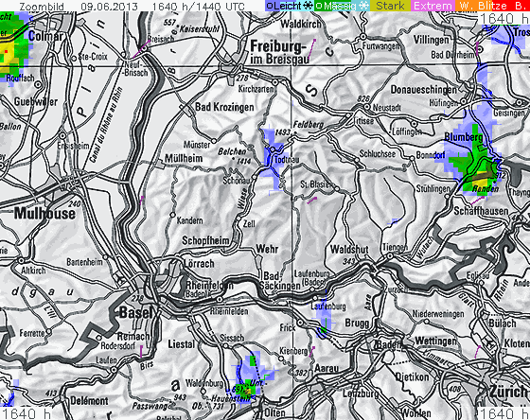
Task: Click the Mässig snowflake icon in legend
Action: coord(363,6)
